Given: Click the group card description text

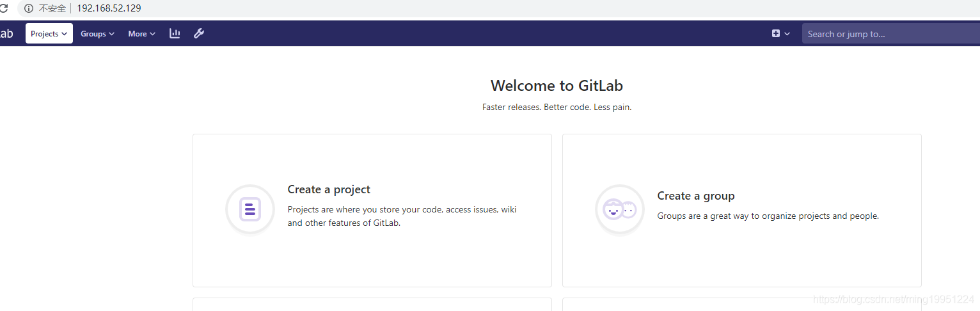Looking at the screenshot, I should 768,216.
